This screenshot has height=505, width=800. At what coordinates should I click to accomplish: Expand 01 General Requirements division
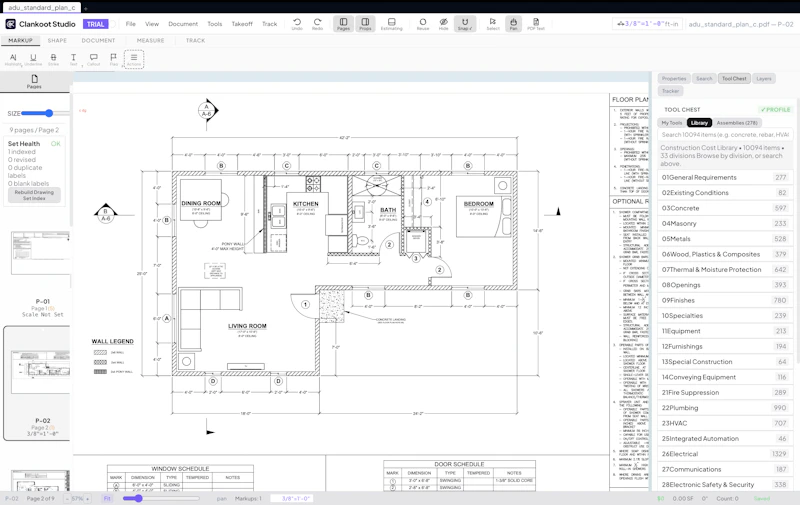tap(724, 178)
